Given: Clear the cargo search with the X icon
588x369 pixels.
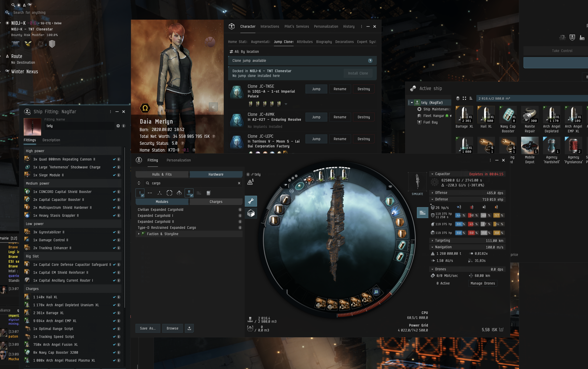Looking at the screenshot, I should click(x=239, y=183).
